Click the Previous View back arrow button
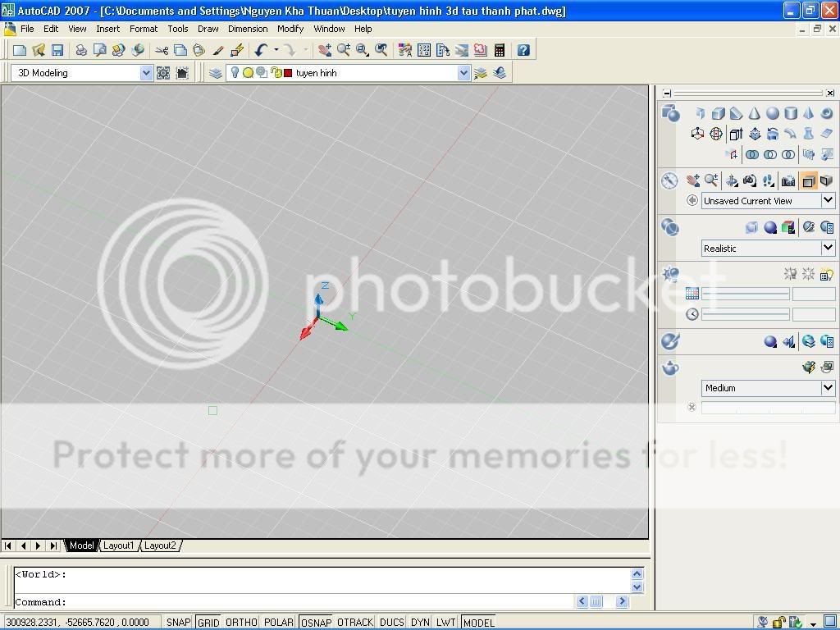Screen dimensions: 840x630 tap(692, 200)
